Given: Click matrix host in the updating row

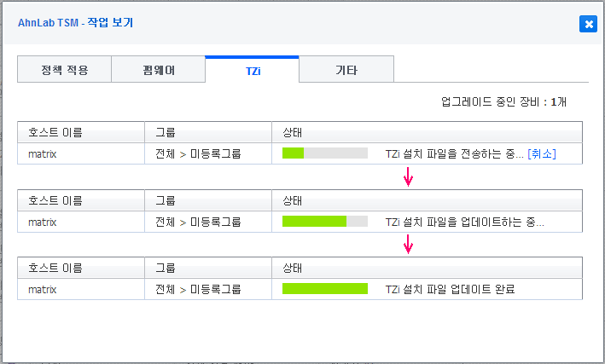Looking at the screenshot, I should click(42, 222).
